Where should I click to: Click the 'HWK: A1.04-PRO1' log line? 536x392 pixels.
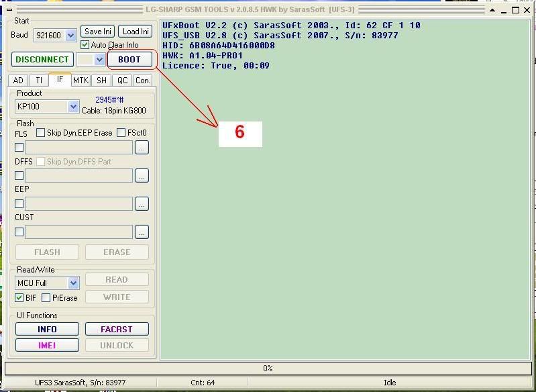click(x=203, y=56)
